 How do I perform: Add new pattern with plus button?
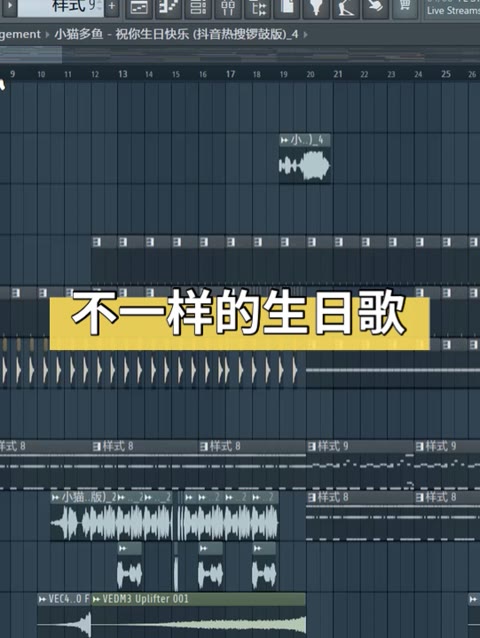tap(112, 7)
